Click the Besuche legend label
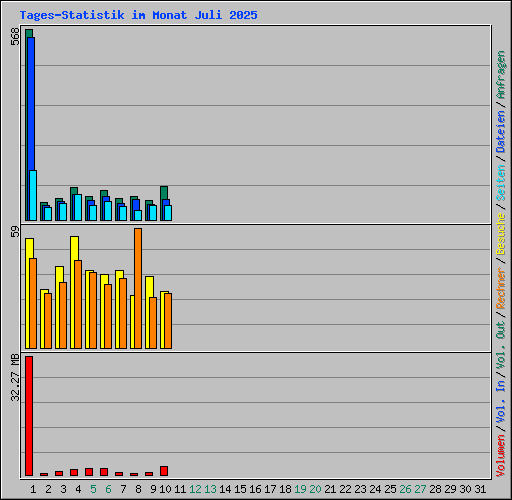This screenshot has height=500, width=512. [501, 234]
